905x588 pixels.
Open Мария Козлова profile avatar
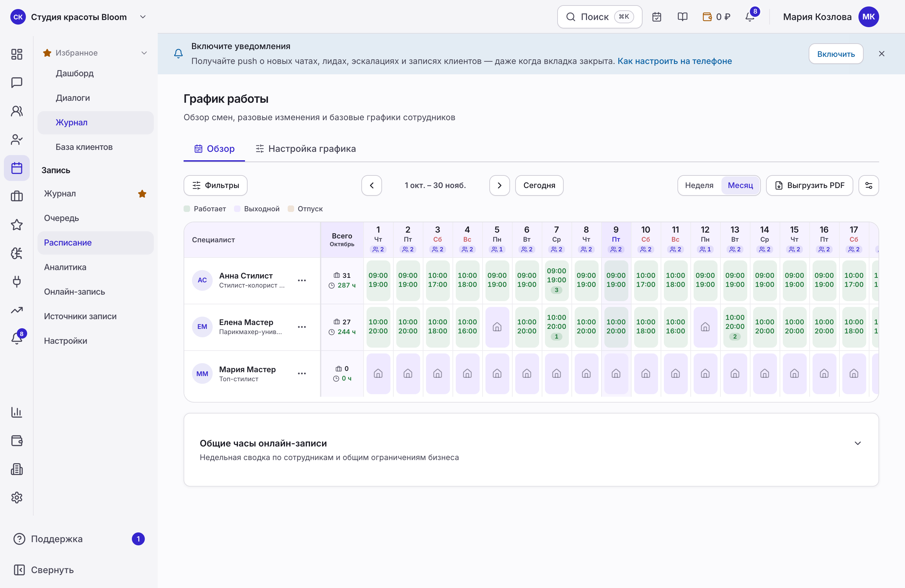(x=868, y=17)
